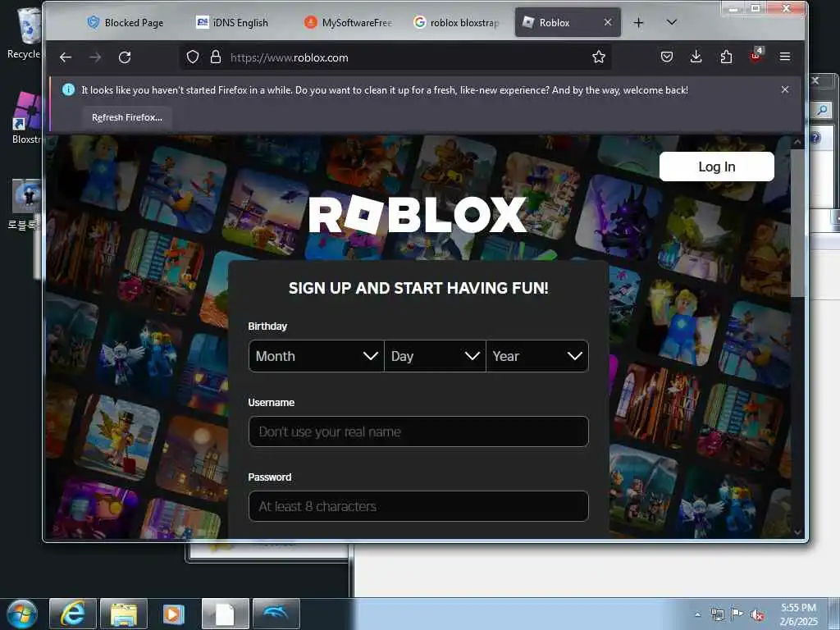Click the Sign Up And Start Having Fun heading
840x630 pixels.
click(x=418, y=288)
